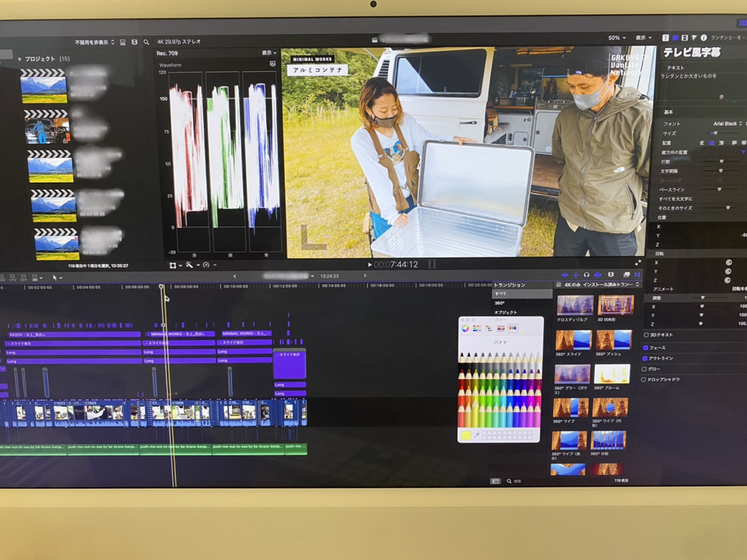This screenshot has height=560, width=747.
Task: Enable the 3Dテキスト checkbox
Action: (646, 335)
